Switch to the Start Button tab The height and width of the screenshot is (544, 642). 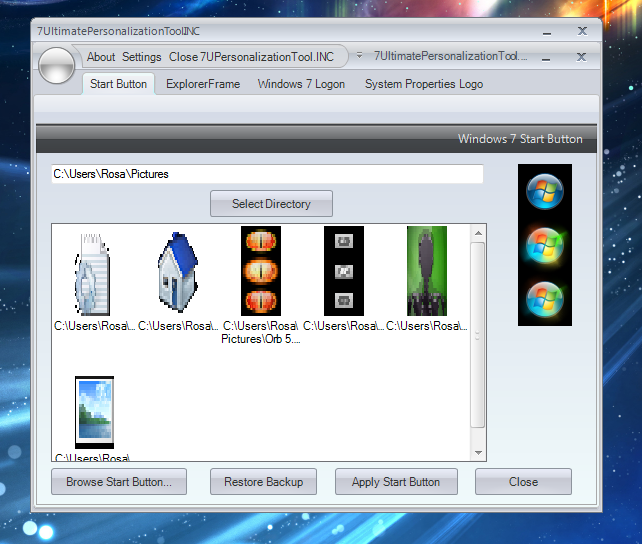point(118,84)
